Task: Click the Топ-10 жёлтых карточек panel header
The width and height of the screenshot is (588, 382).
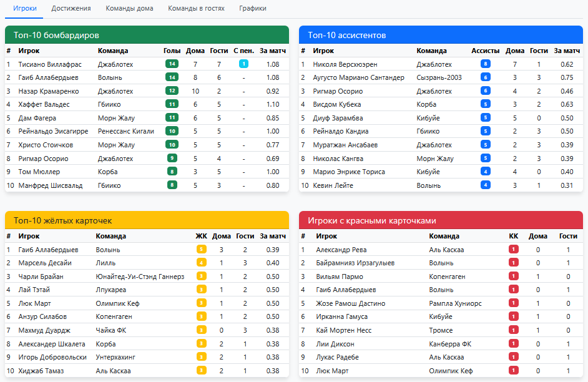Action: point(147,220)
